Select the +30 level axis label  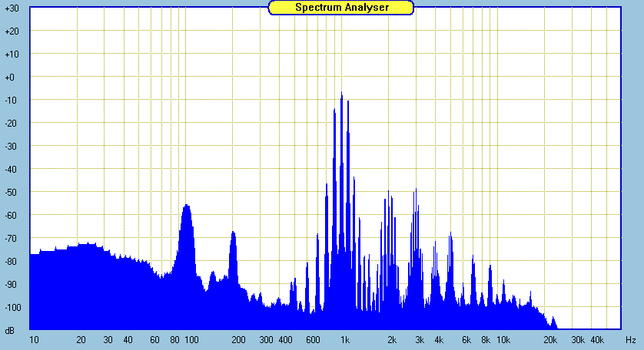point(12,8)
